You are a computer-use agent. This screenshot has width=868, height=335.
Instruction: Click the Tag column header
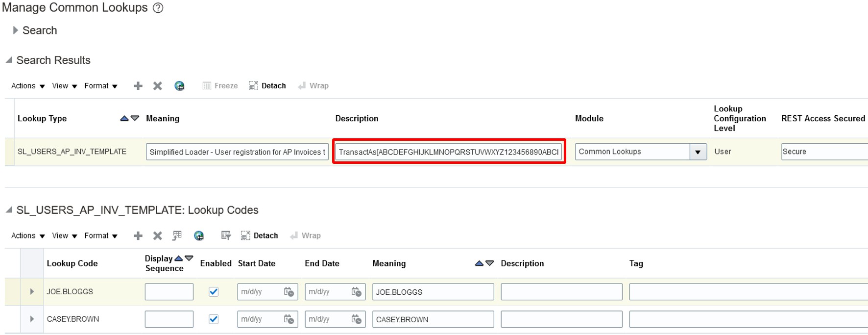coord(636,263)
